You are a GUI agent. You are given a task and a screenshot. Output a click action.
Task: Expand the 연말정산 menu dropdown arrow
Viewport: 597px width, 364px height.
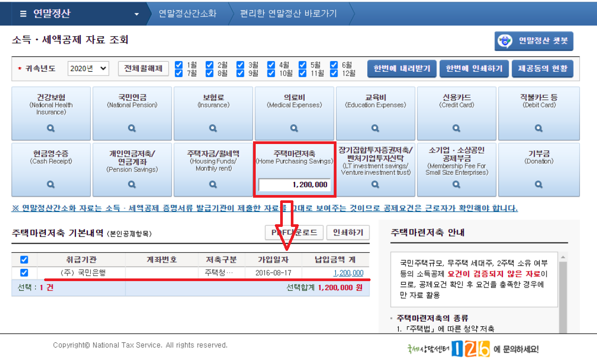[137, 14]
